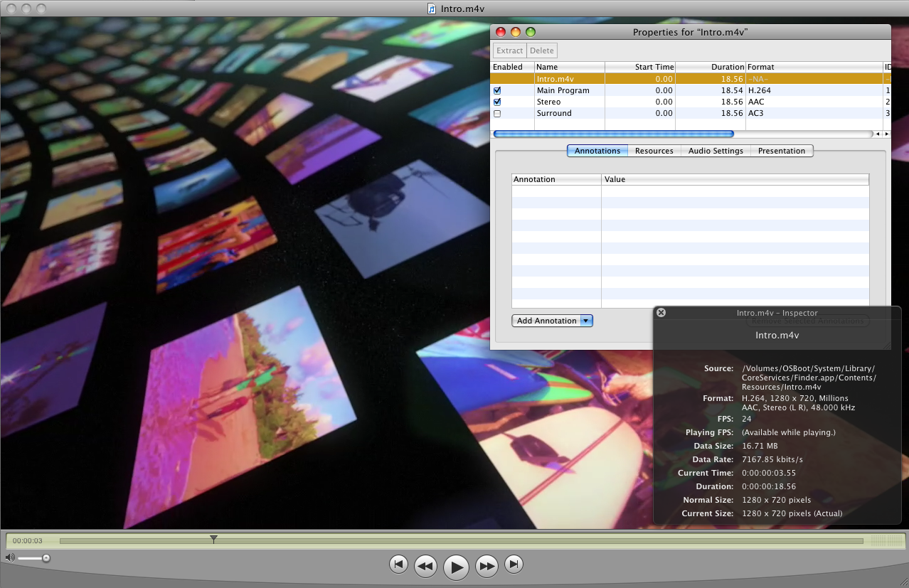Close the Inspector panel
Viewport: 909px width, 588px height.
coord(661,312)
